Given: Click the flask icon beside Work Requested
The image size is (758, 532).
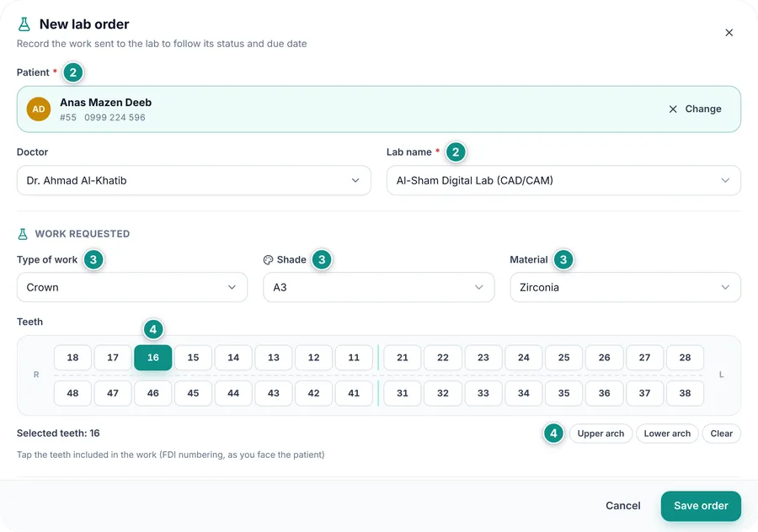Looking at the screenshot, I should click(x=23, y=234).
